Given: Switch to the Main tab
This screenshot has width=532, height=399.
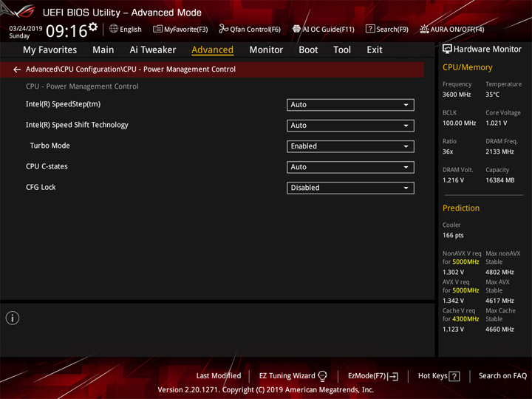Looking at the screenshot, I should point(103,50).
